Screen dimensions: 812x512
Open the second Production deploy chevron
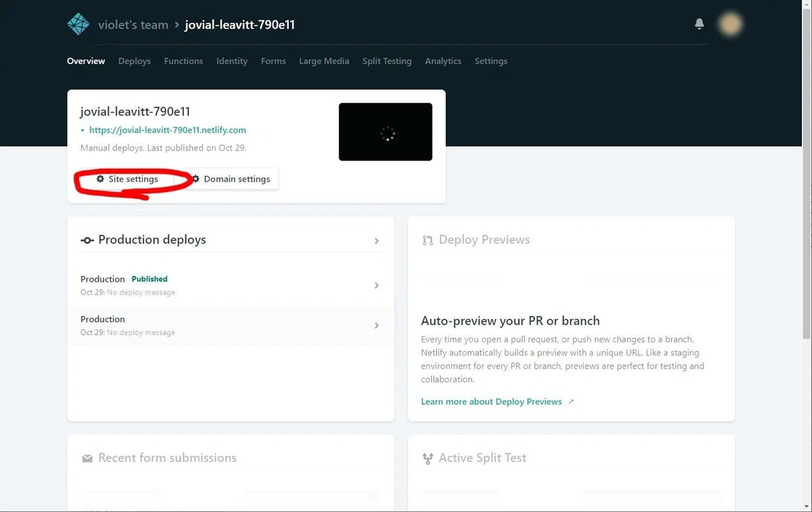click(377, 325)
